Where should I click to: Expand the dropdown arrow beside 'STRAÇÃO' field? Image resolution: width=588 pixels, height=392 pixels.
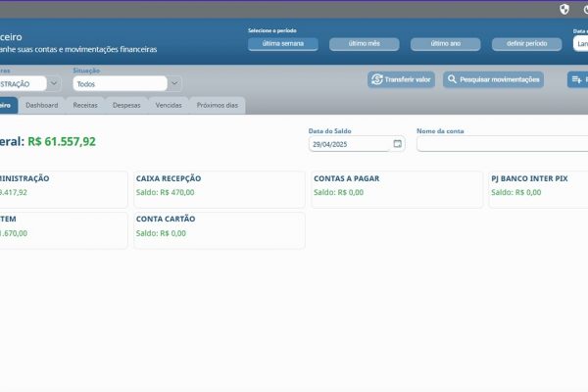point(54,83)
